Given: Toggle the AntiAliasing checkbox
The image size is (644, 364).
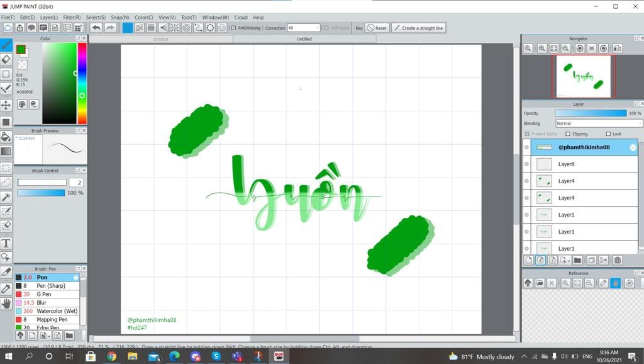Looking at the screenshot, I should (x=234, y=28).
